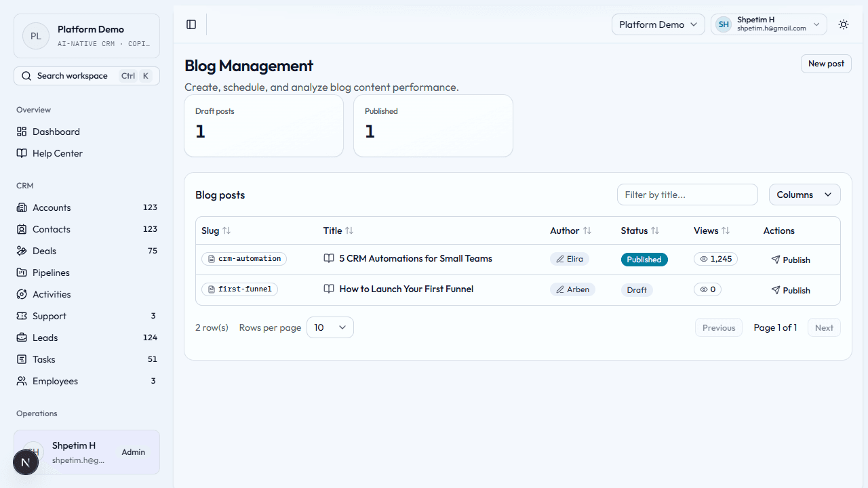This screenshot has width=868, height=488.
Task: Publish the How to Launch Your First Funnel post
Action: point(791,289)
